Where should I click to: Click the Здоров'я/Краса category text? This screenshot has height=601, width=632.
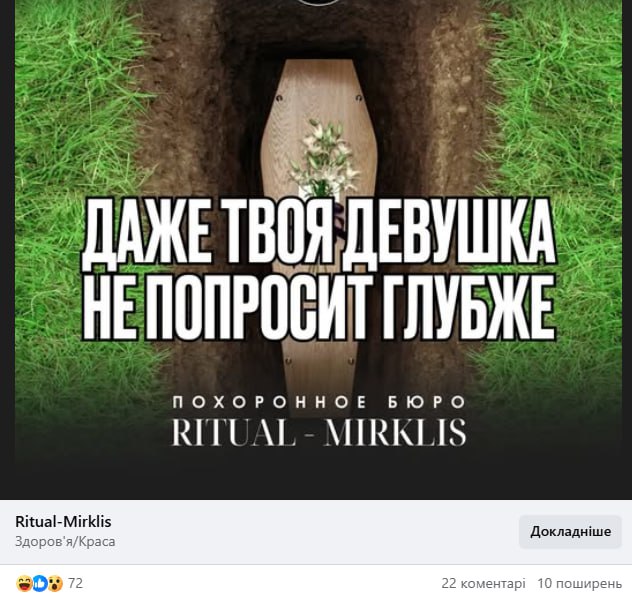65,541
